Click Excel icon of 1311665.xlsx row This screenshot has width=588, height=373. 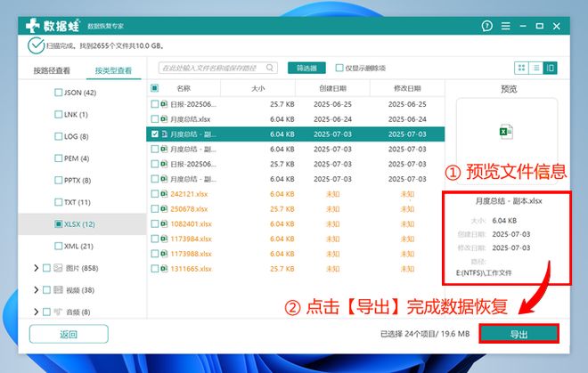(x=164, y=269)
